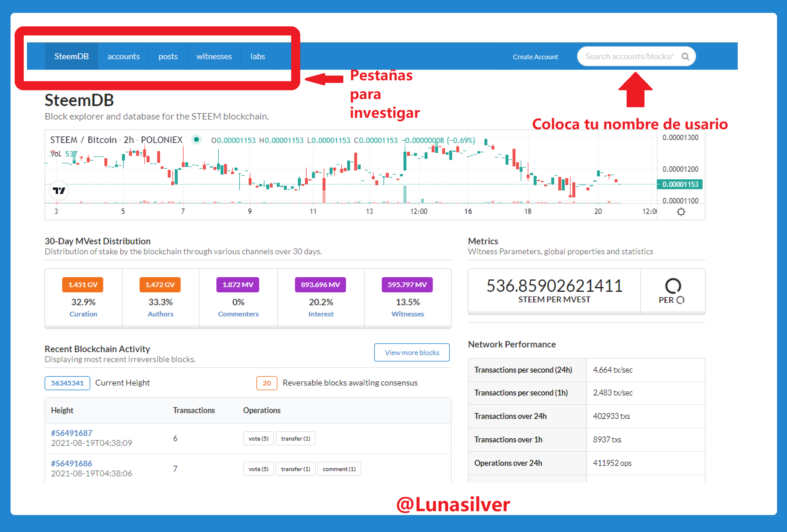The height and width of the screenshot is (532, 787).
Task: Click vote (5) tag in block #56491686
Action: pyautogui.click(x=258, y=469)
